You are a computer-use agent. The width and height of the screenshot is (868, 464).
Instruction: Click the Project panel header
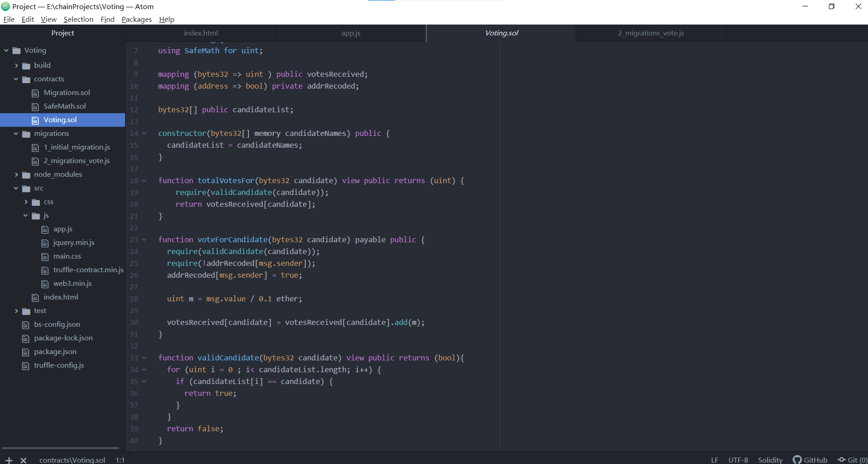point(63,33)
